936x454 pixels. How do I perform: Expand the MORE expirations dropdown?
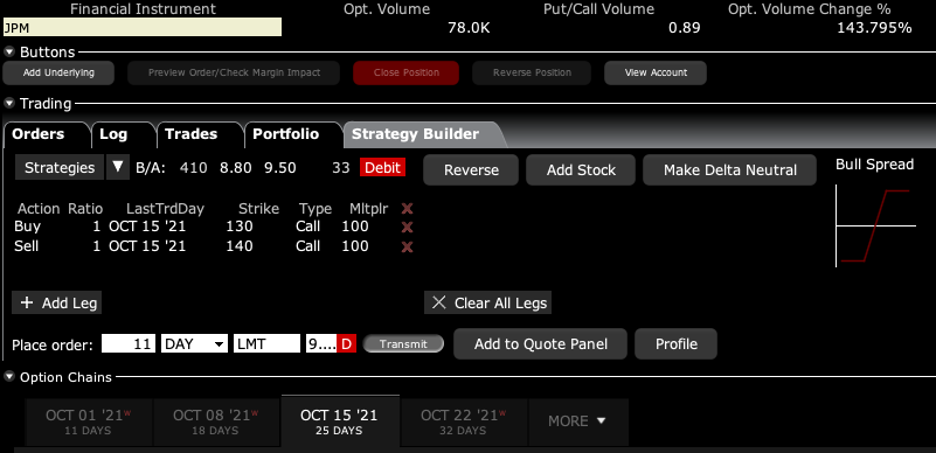click(577, 421)
